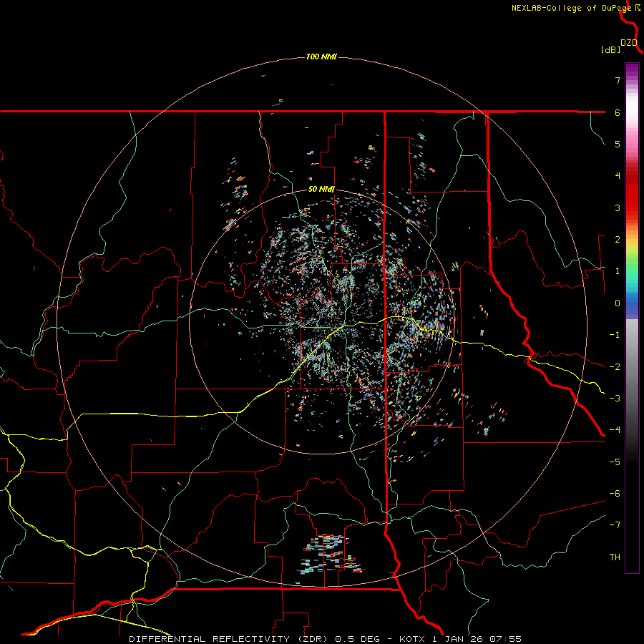Click the KOTX 1 JAN 26 07:55 timestamp
644x644 pixels.
pos(460,639)
